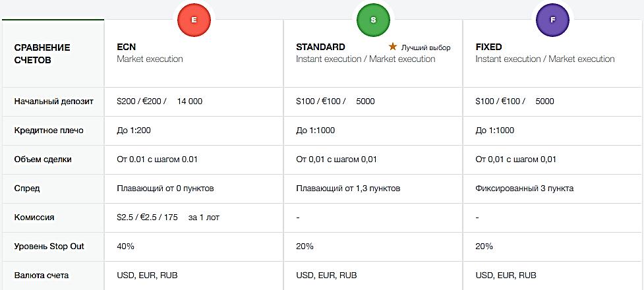The image size is (644, 290).
Task: Click the Начальный депозит row label
Action: [x=53, y=101]
